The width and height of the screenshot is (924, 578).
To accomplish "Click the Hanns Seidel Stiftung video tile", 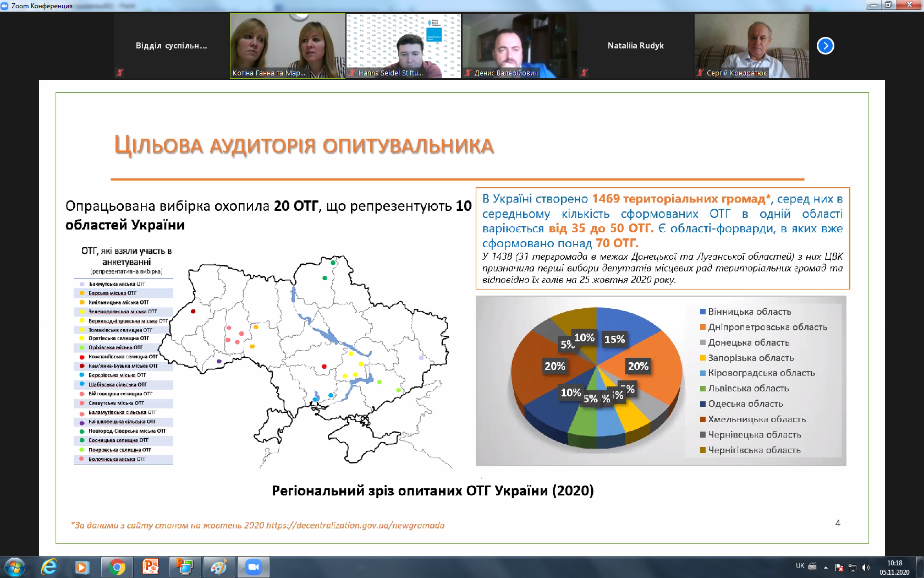I will point(403,46).
